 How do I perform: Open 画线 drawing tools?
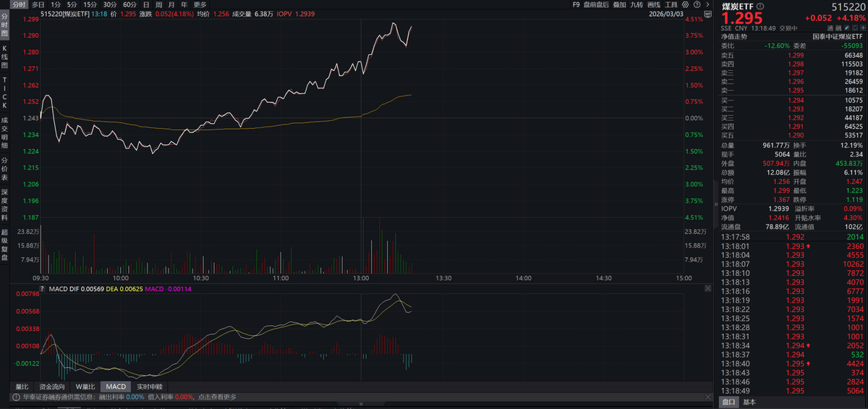[x=654, y=4]
